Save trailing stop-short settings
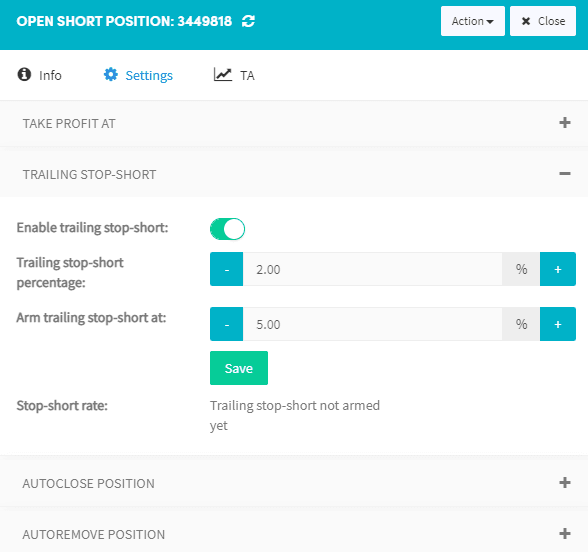This screenshot has height=552, width=588. click(239, 368)
